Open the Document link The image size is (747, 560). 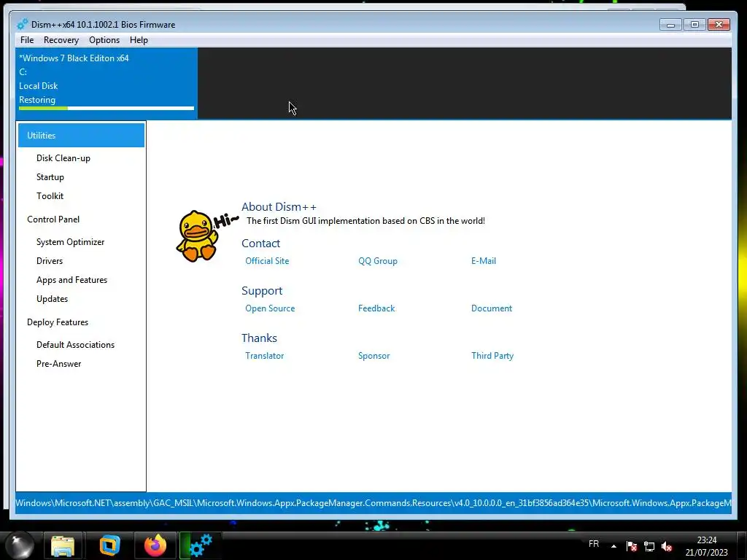[x=492, y=308]
